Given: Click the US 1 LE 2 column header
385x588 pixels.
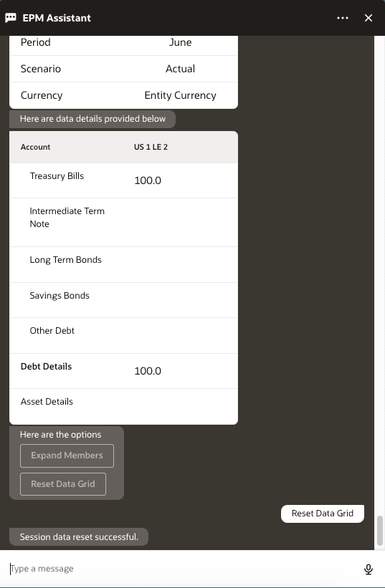Looking at the screenshot, I should (x=151, y=147).
